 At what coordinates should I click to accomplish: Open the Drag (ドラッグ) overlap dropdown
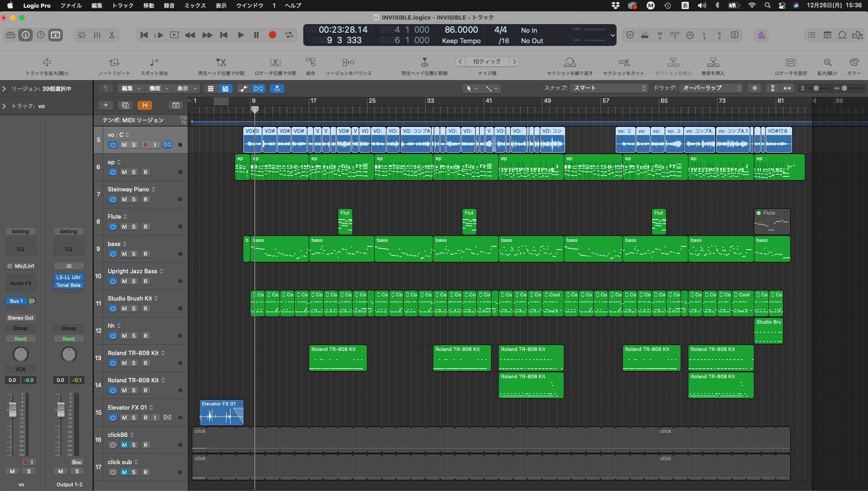pyautogui.click(x=711, y=88)
